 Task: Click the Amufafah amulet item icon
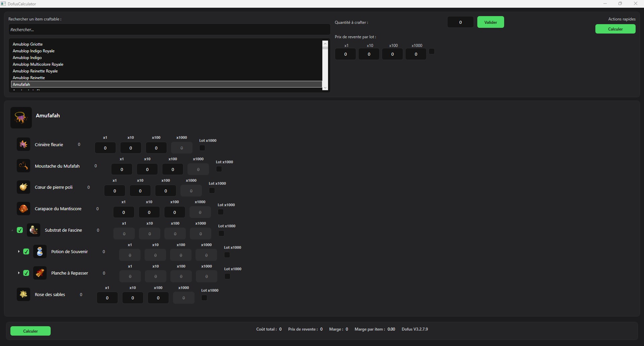tap(21, 118)
